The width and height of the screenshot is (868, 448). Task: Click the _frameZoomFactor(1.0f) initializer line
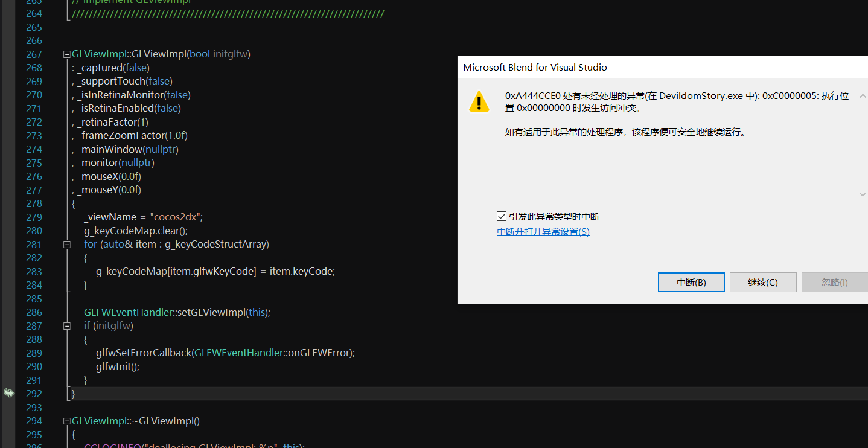pyautogui.click(x=129, y=135)
